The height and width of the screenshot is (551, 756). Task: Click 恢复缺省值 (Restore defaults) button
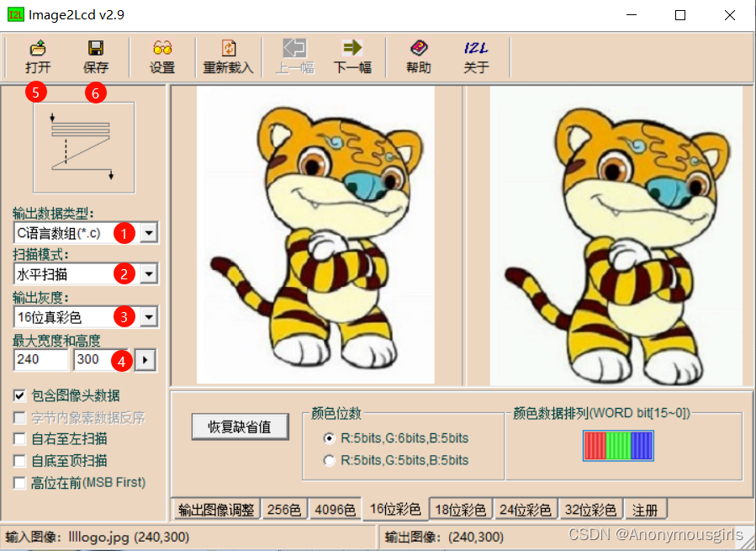click(241, 426)
